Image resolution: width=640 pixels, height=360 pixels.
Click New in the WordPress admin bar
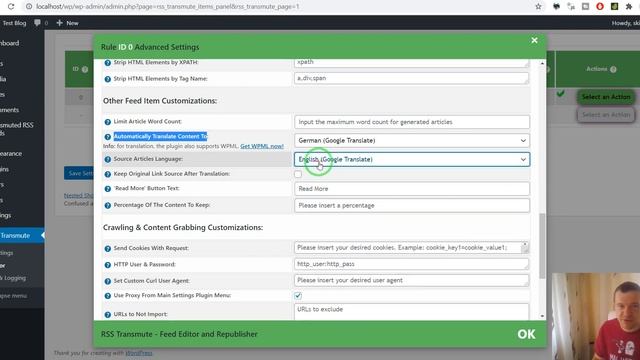click(x=67, y=23)
